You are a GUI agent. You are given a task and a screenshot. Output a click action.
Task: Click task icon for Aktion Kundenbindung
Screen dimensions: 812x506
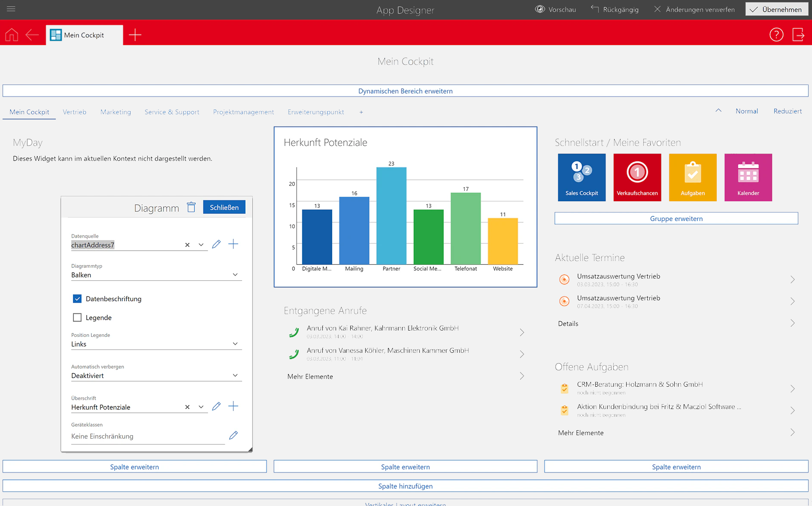pos(564,410)
